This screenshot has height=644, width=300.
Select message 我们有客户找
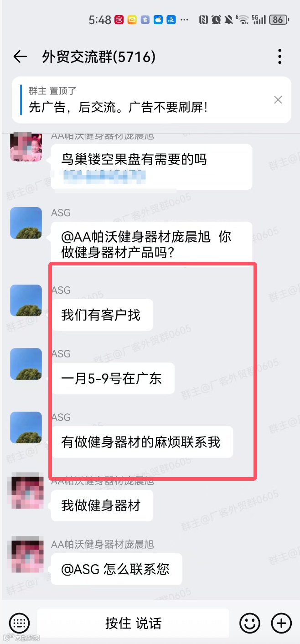[102, 315]
